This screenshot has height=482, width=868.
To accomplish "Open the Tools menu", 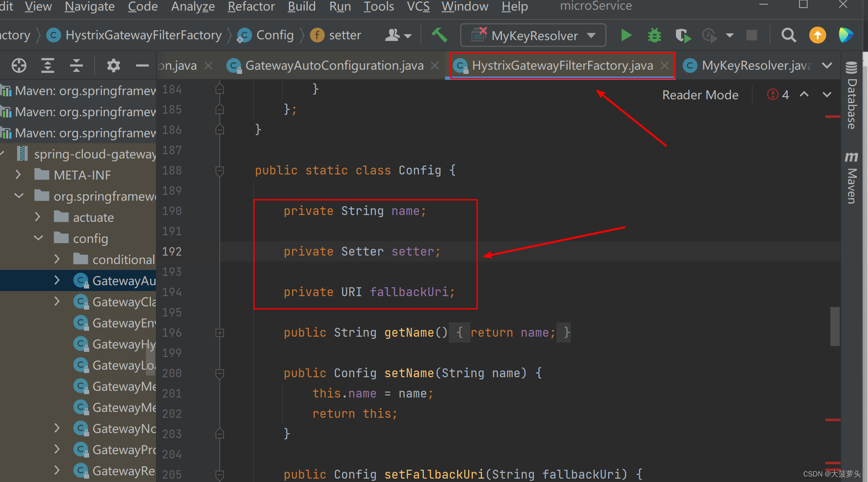I will pos(379,7).
